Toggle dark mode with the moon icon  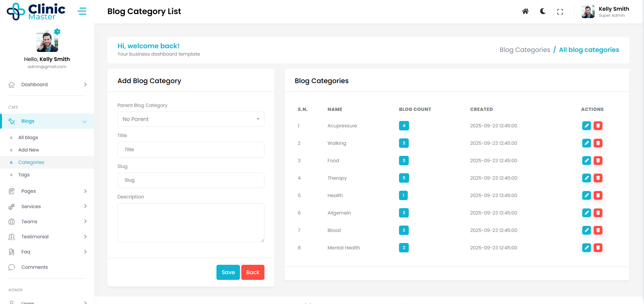pos(543,11)
